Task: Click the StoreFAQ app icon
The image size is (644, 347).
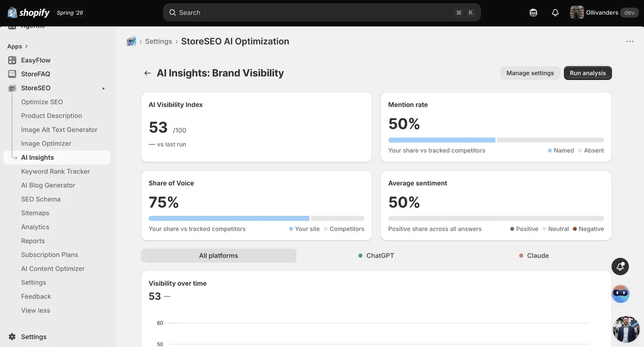Action: tap(12, 74)
